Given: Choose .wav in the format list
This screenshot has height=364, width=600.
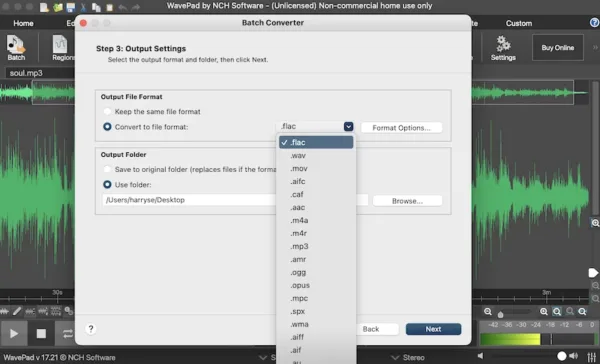Looking at the screenshot, I should pos(316,155).
